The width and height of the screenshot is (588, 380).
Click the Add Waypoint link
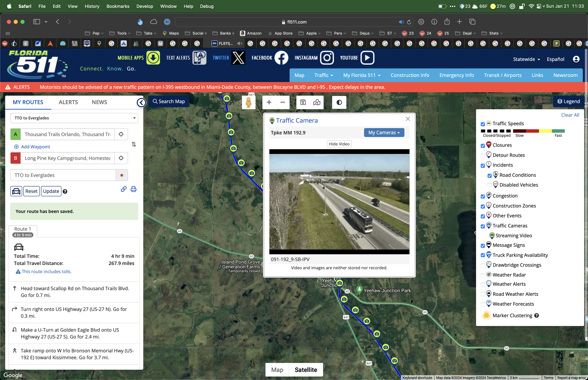pos(32,147)
